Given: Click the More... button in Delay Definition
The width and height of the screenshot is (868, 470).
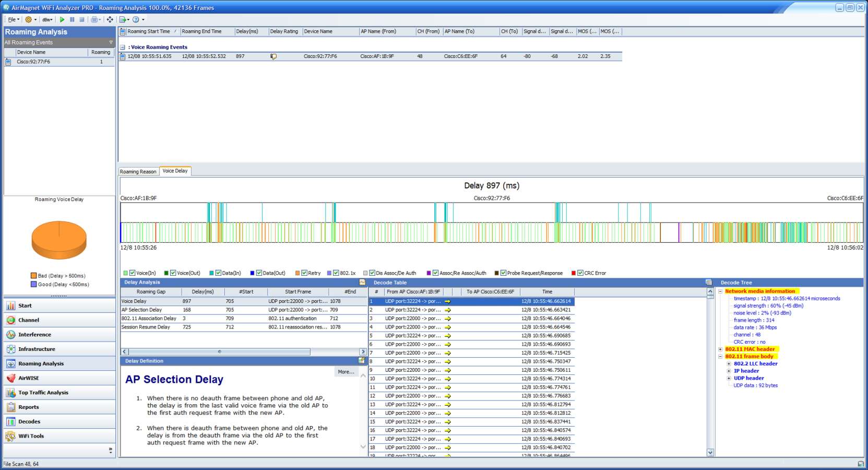Looking at the screenshot, I should click(x=346, y=372).
